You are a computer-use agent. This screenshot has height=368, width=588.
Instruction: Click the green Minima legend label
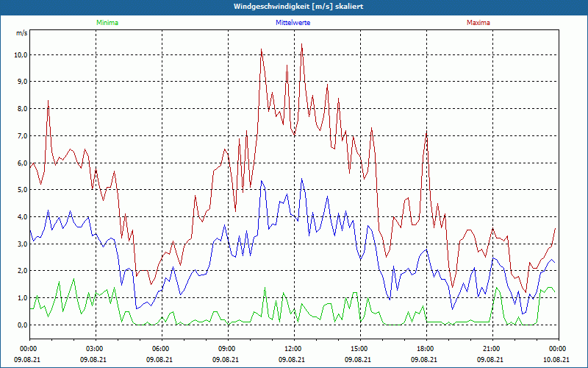point(107,23)
